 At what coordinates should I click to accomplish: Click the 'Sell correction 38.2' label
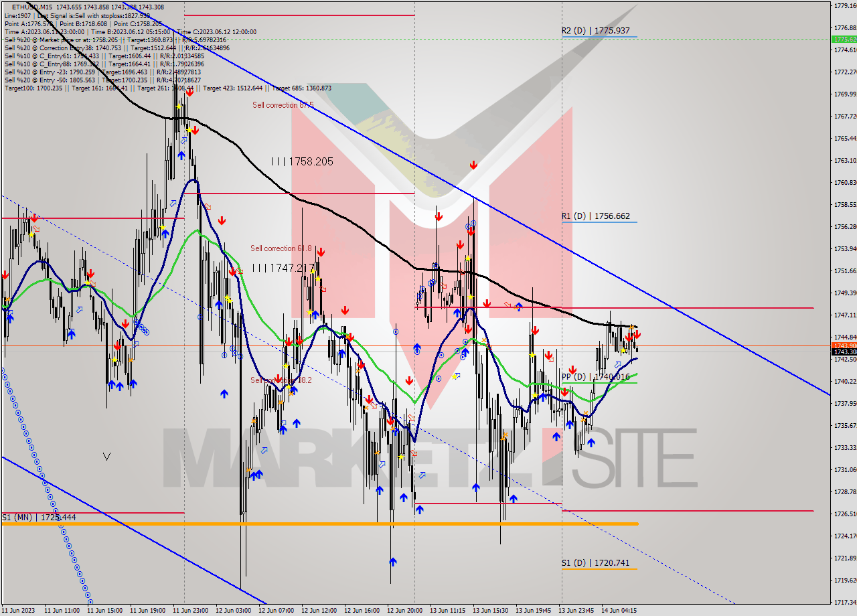click(281, 380)
